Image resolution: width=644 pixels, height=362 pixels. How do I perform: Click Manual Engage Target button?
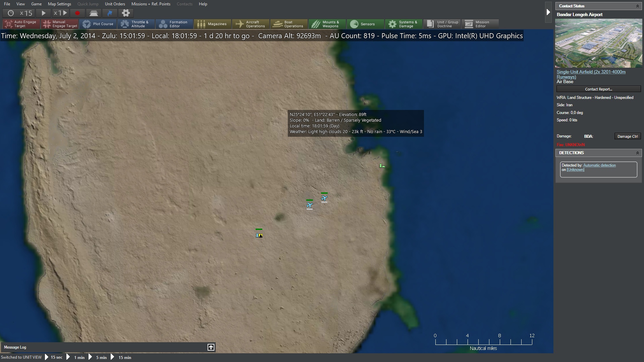pyautogui.click(x=60, y=24)
